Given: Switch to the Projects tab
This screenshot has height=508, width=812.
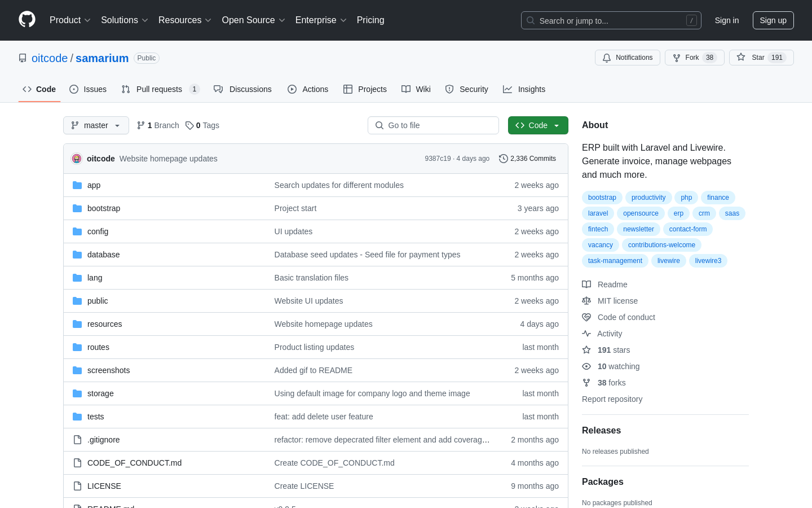Looking at the screenshot, I should coord(365,89).
